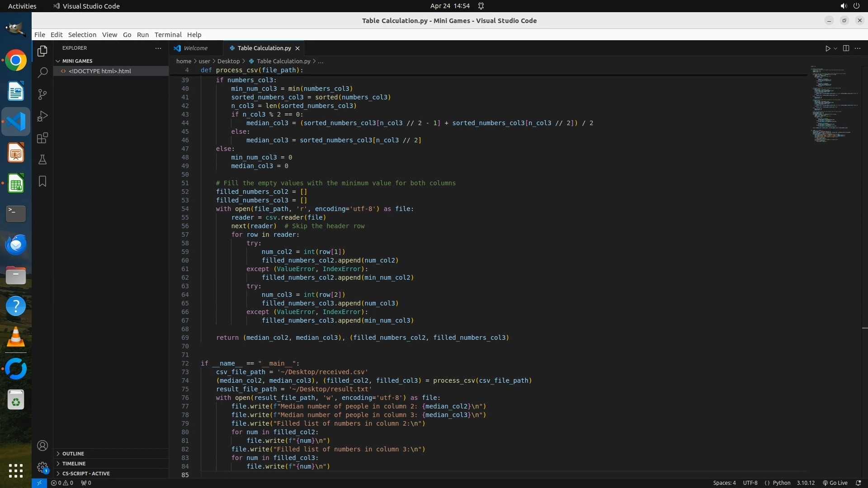Open the Source Control view
The width and height of the screenshot is (868, 488).
click(42, 94)
